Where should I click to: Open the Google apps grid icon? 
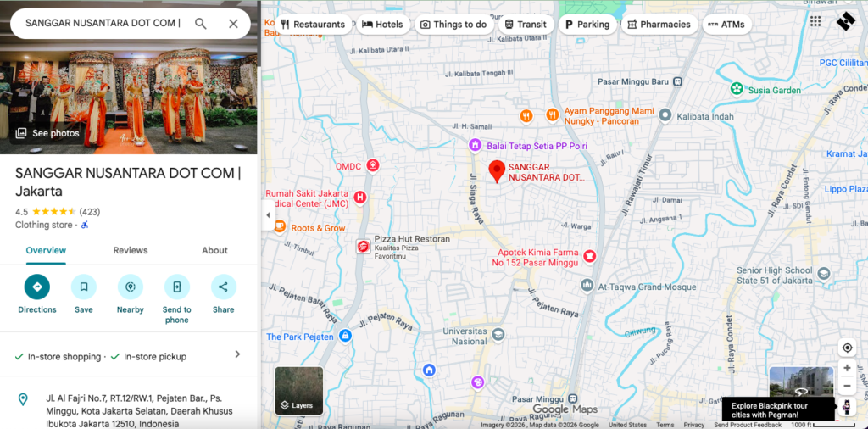815,21
